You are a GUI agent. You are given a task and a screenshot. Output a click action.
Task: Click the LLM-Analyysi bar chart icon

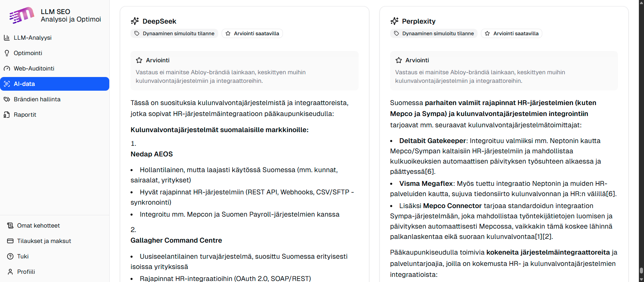[7, 38]
